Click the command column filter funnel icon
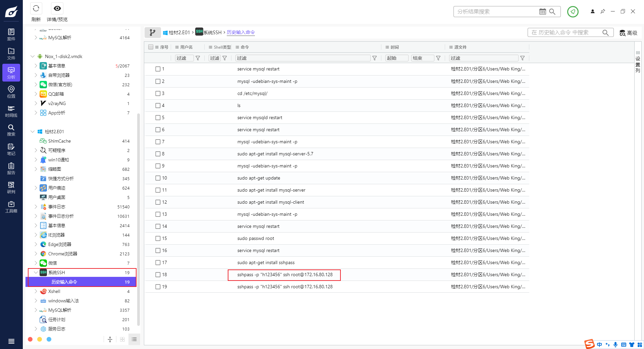644x349 pixels. point(375,58)
